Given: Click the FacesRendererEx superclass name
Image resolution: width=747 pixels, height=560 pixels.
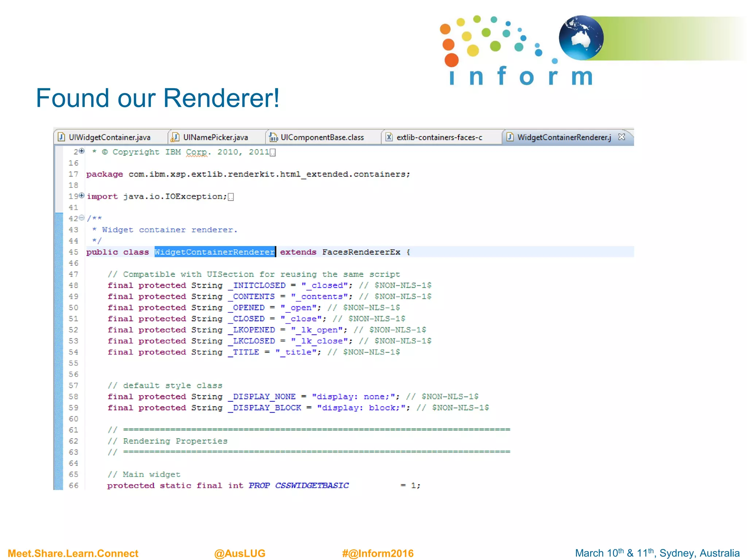Looking at the screenshot, I should pos(361,252).
